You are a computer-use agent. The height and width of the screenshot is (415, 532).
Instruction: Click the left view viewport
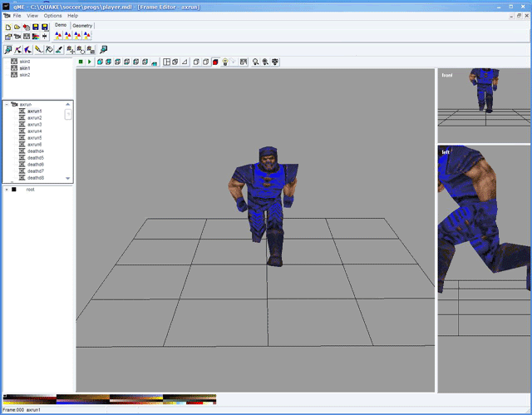point(484,269)
